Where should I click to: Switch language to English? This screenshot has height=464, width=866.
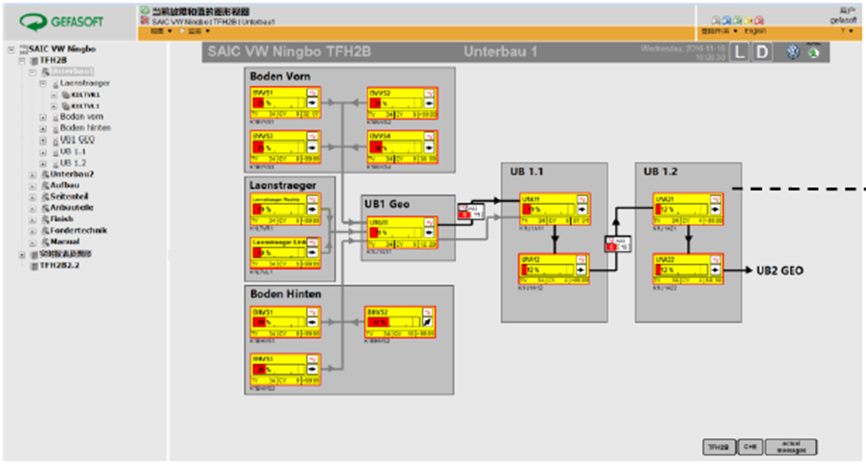click(755, 31)
